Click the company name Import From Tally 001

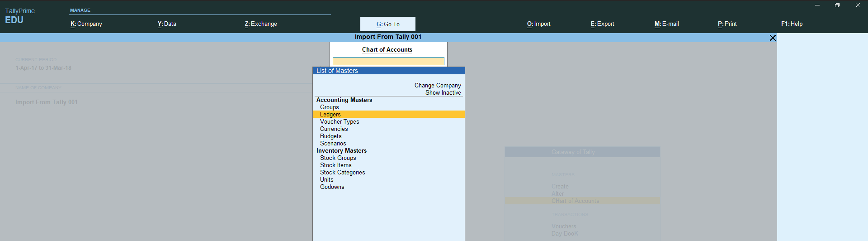pos(47,102)
